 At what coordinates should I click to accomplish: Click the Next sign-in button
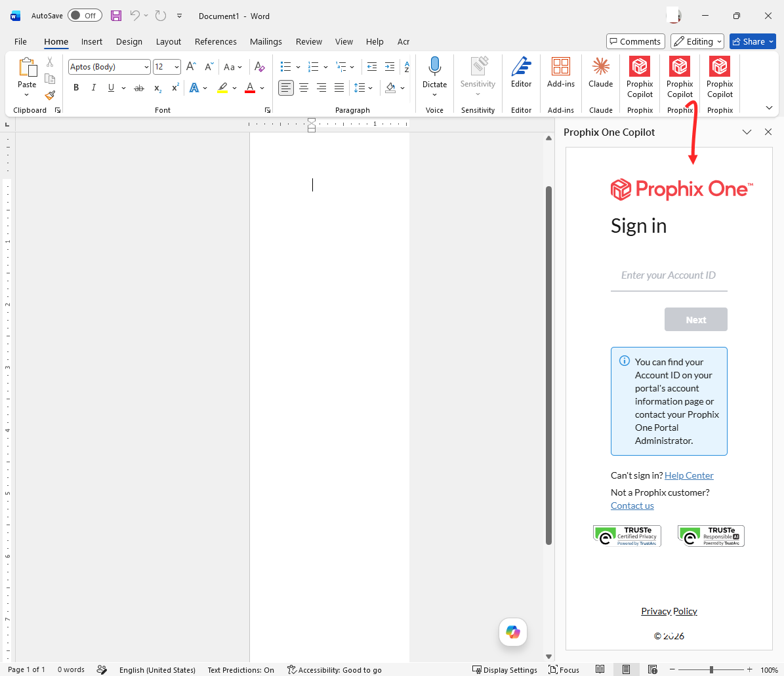[695, 319]
